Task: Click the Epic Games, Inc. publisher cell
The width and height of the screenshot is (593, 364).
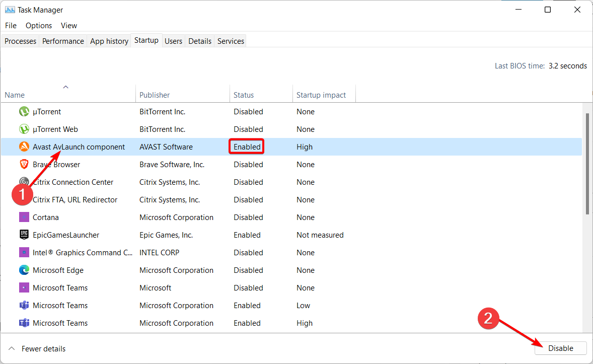Action: [166, 235]
